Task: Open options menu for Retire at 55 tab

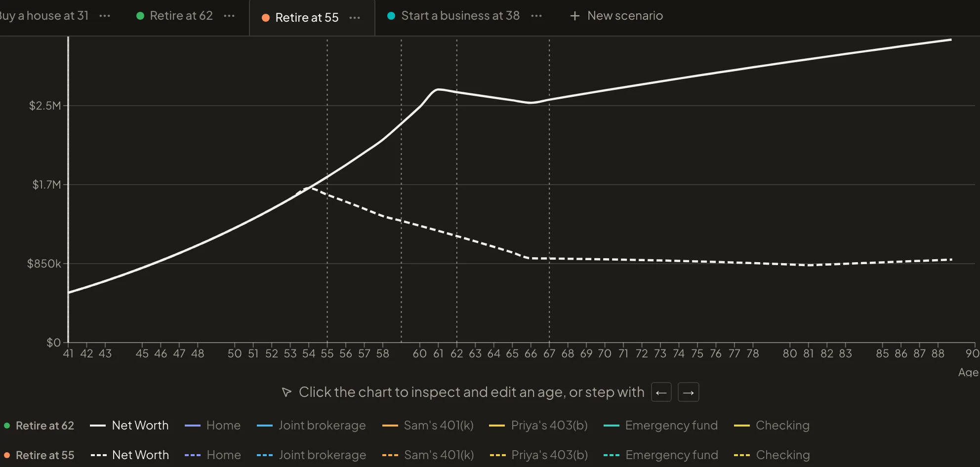Action: [x=355, y=18]
